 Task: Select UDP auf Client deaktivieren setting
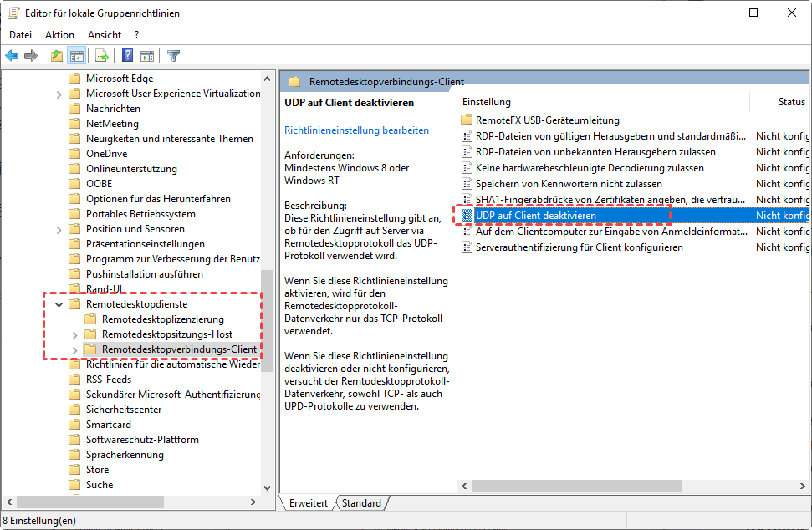pyautogui.click(x=535, y=216)
